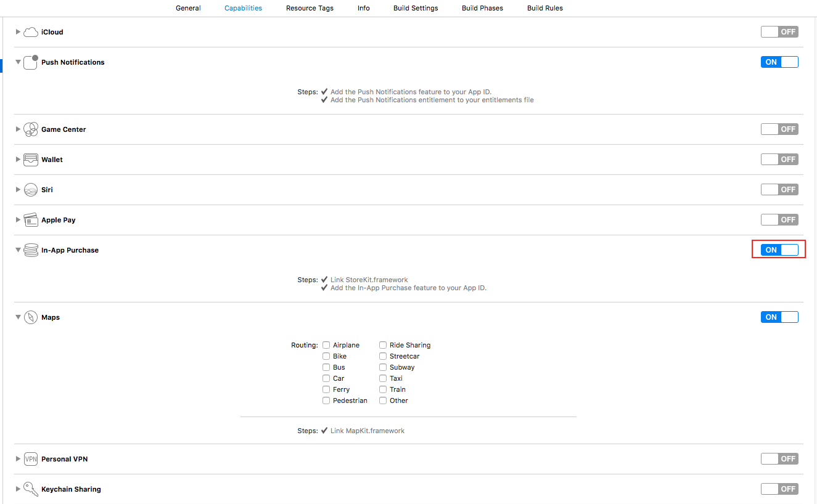The width and height of the screenshot is (817, 504).
Task: Click the Link MapKit.framework step text
Action: pyautogui.click(x=367, y=431)
